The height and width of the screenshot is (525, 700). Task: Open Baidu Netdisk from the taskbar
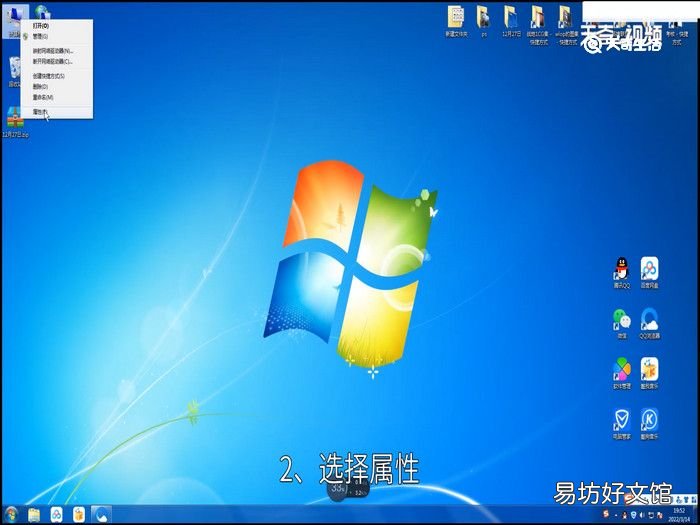point(56,515)
